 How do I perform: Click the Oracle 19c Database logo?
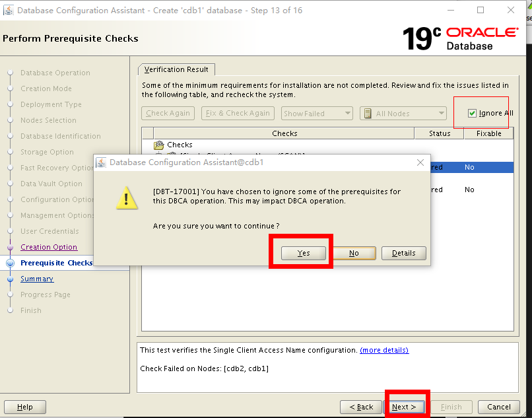tap(460, 38)
